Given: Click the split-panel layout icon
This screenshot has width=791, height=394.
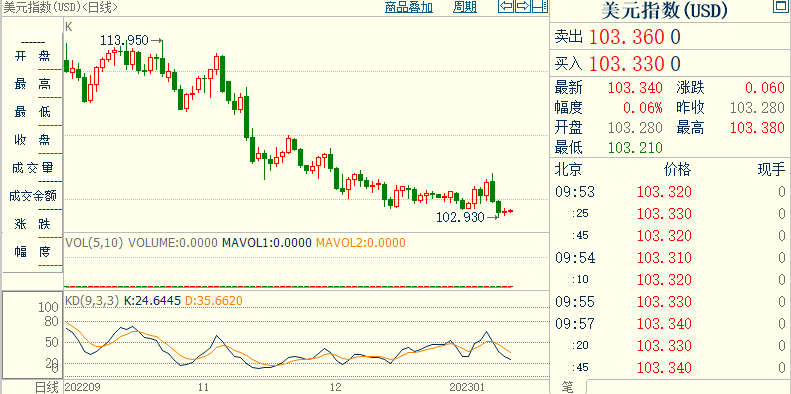Looking at the screenshot, I should click(540, 7).
